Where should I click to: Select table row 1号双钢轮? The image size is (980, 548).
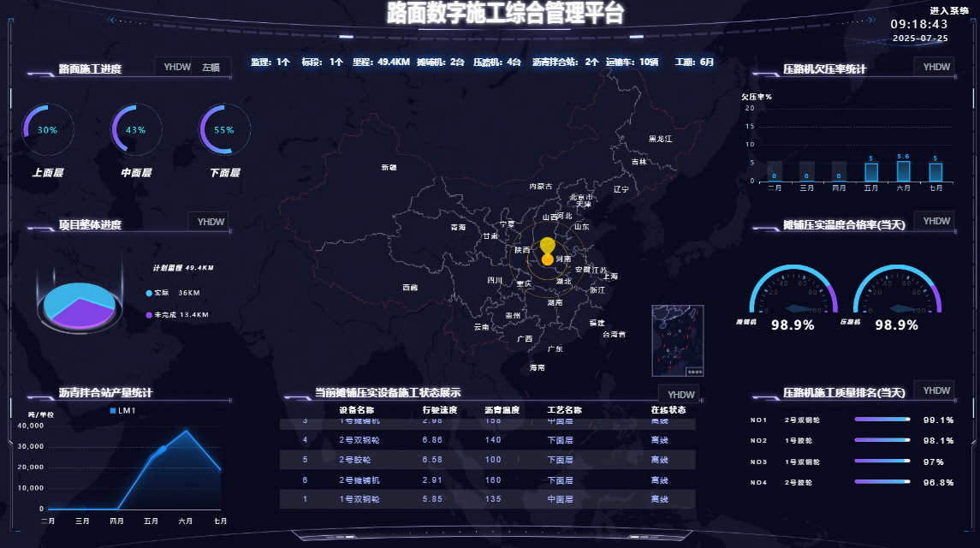tap(488, 499)
